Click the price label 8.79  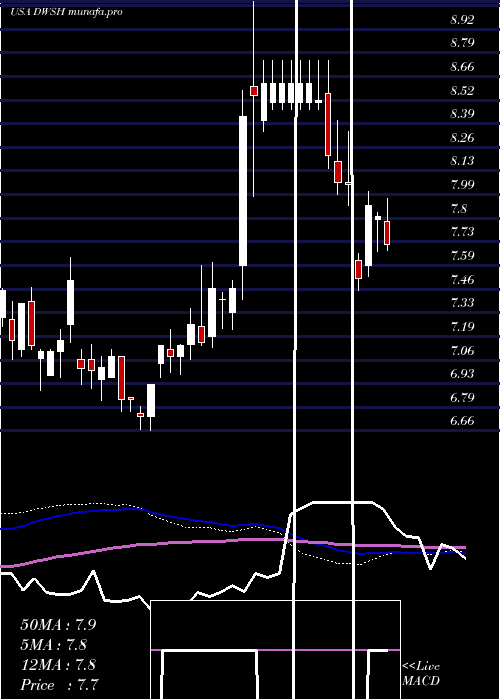pyautogui.click(x=462, y=43)
